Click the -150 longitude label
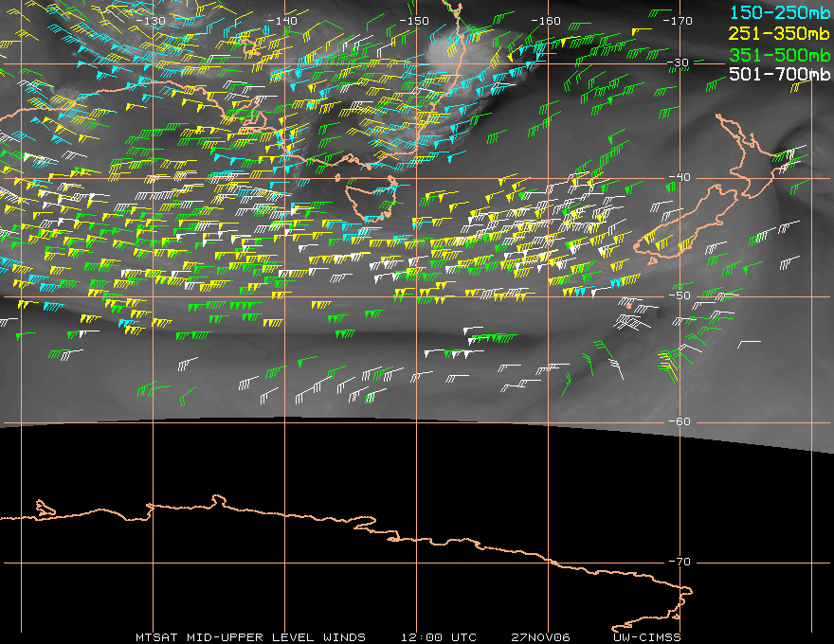This screenshot has width=834, height=644. tap(414, 21)
